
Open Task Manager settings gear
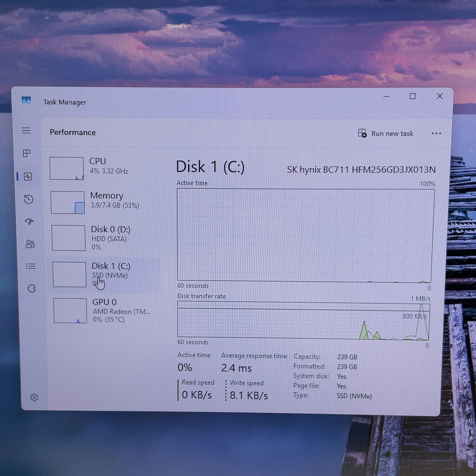tap(34, 397)
